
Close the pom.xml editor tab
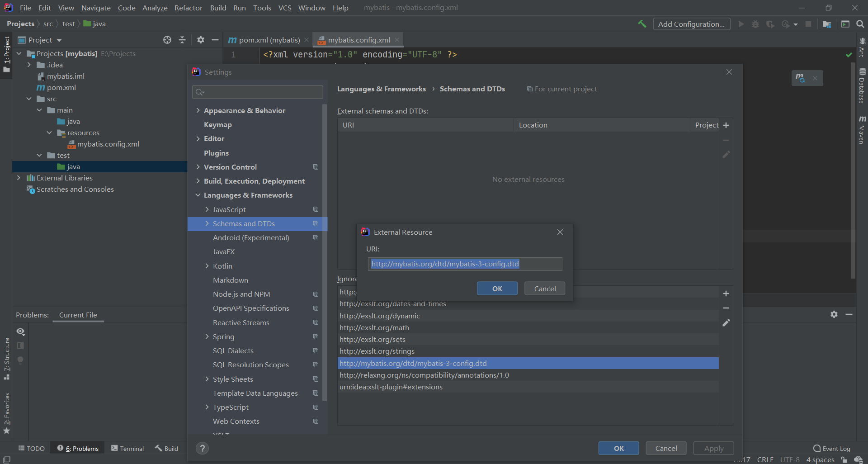(x=307, y=40)
